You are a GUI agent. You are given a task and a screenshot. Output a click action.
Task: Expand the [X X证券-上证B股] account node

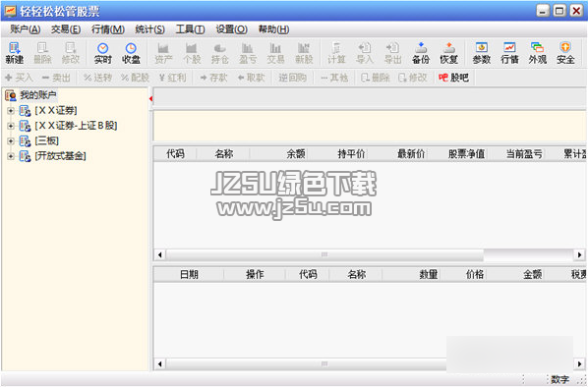pyautogui.click(x=11, y=126)
